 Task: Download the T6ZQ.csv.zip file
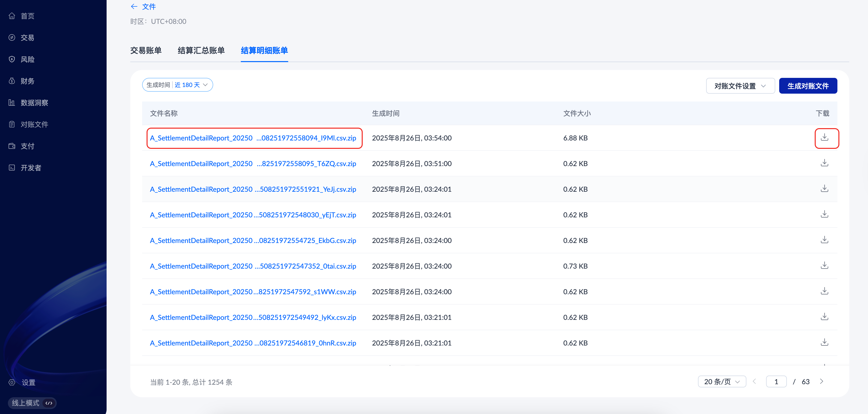[x=824, y=163]
